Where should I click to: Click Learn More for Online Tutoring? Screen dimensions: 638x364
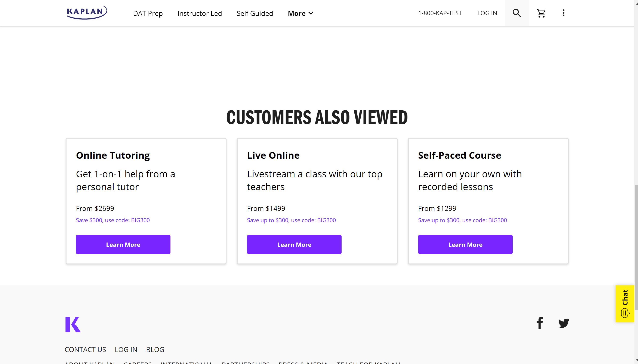point(123,244)
